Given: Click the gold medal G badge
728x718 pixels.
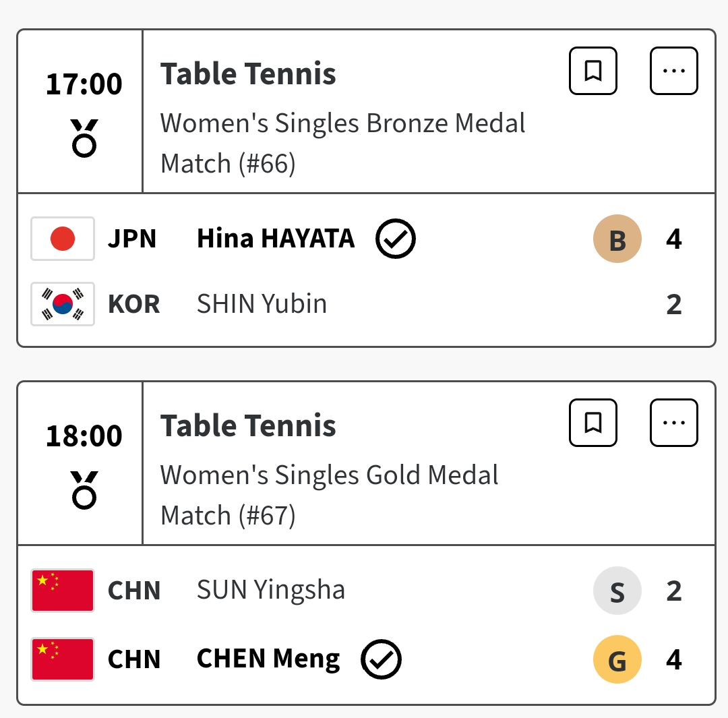Looking at the screenshot, I should (x=617, y=659).
